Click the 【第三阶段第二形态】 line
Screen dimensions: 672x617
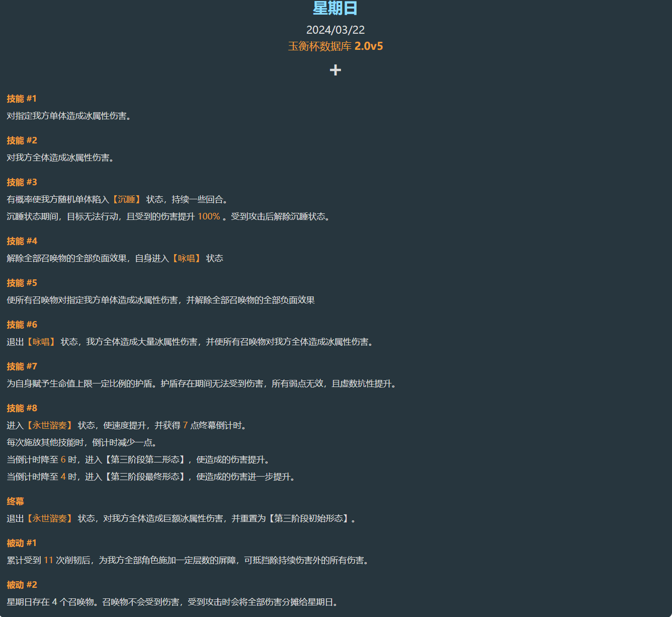pyautogui.click(x=140, y=459)
